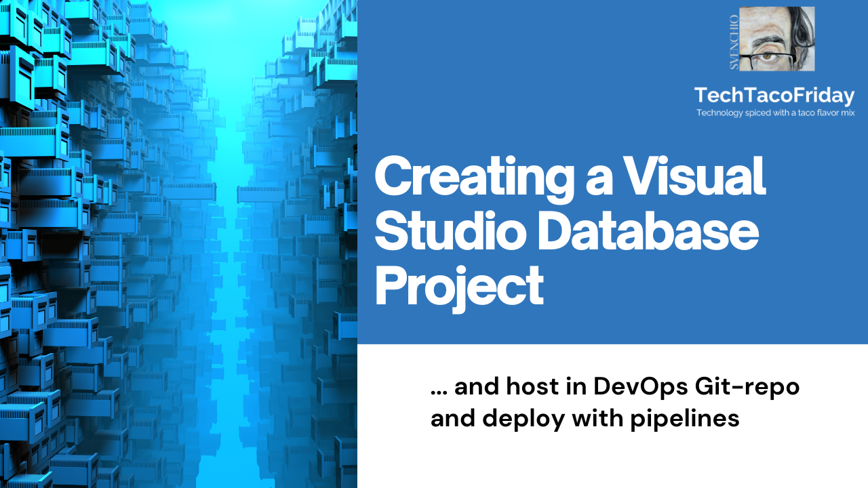This screenshot has height=488, width=868.
Task: Click the TechTacoFriday channel name
Action: click(776, 96)
